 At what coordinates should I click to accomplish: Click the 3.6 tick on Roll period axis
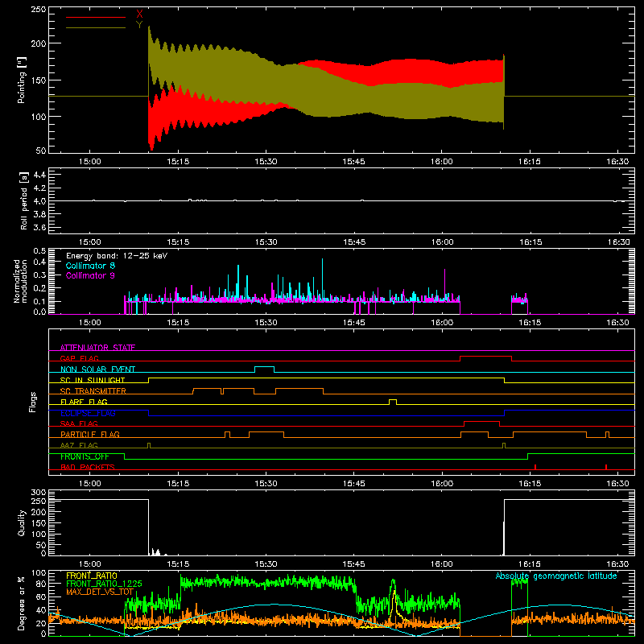click(x=39, y=227)
